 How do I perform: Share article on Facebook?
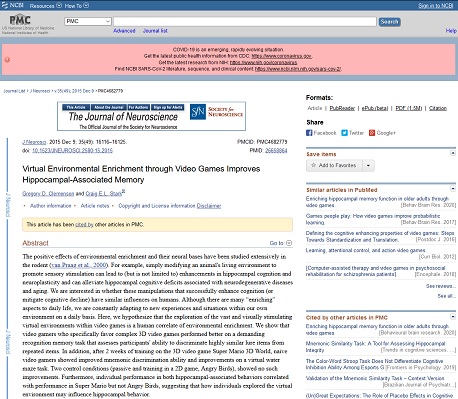(x=321, y=133)
